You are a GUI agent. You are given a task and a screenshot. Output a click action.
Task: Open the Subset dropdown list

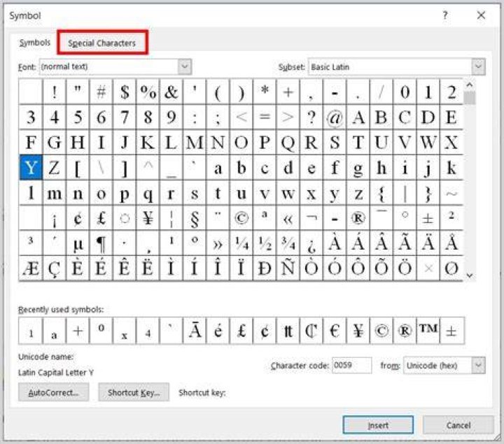click(478, 67)
